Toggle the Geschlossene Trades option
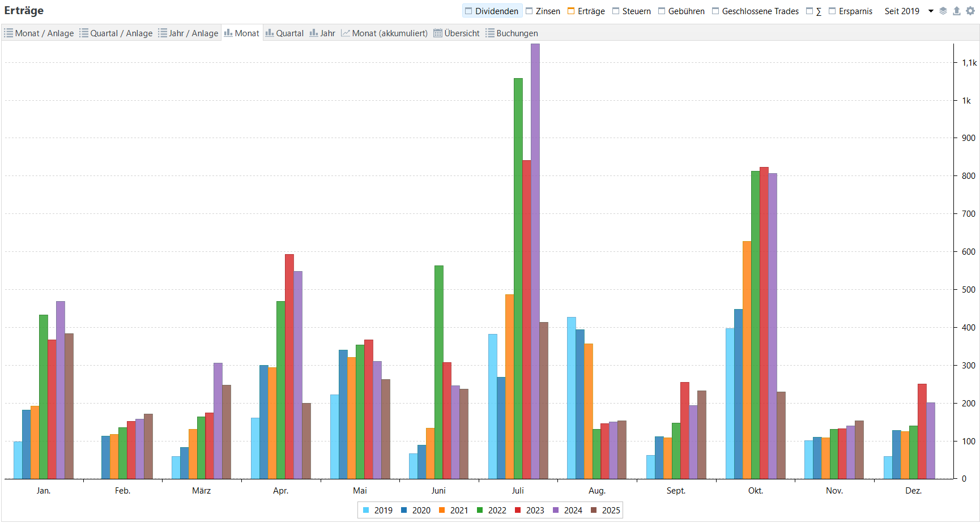Screen dimensions: 980x523 (x=715, y=11)
